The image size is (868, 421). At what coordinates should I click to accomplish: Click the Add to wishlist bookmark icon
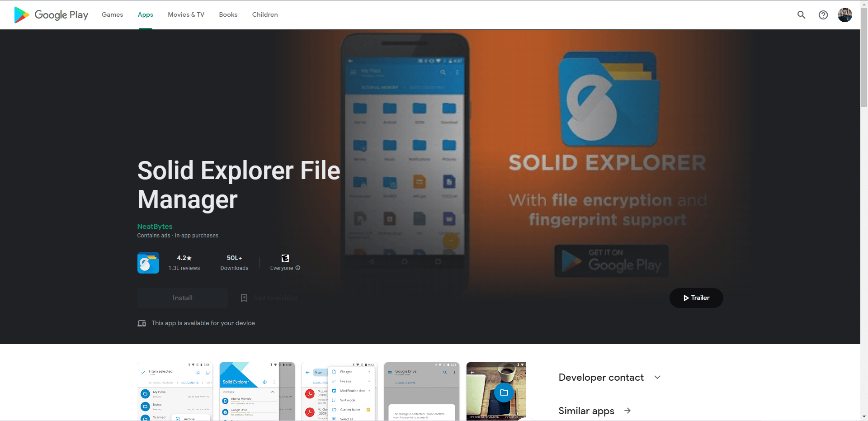tap(244, 298)
